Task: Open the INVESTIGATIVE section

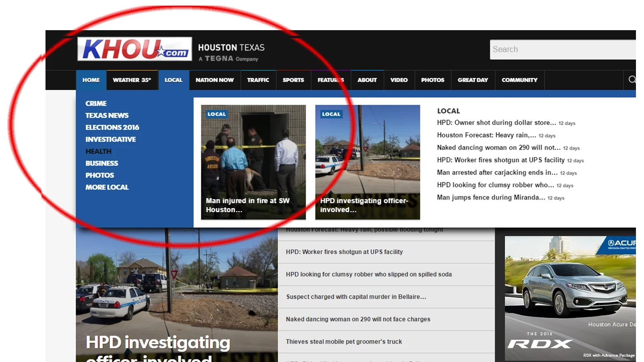Action: (110, 139)
